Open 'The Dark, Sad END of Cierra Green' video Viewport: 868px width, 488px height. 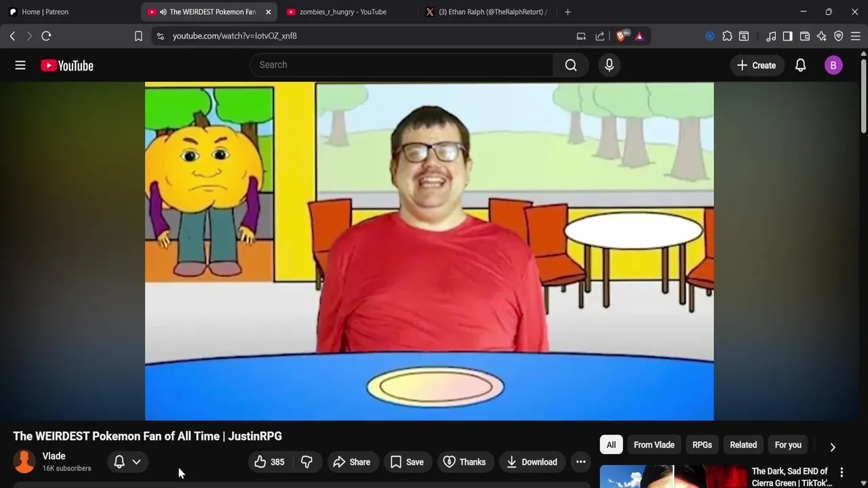click(791, 477)
